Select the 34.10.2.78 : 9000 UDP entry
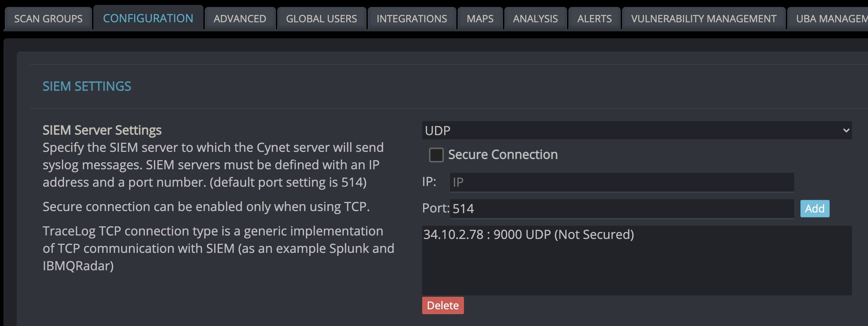Image resolution: width=868 pixels, height=326 pixels. click(x=528, y=234)
